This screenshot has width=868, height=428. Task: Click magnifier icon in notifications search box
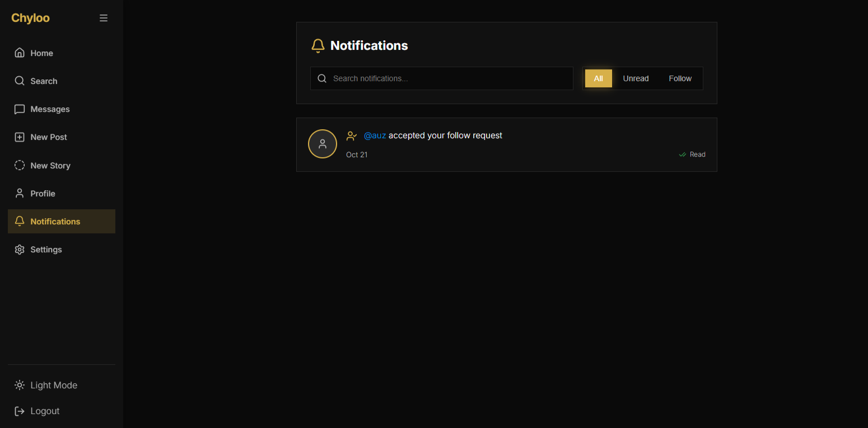[x=322, y=78]
